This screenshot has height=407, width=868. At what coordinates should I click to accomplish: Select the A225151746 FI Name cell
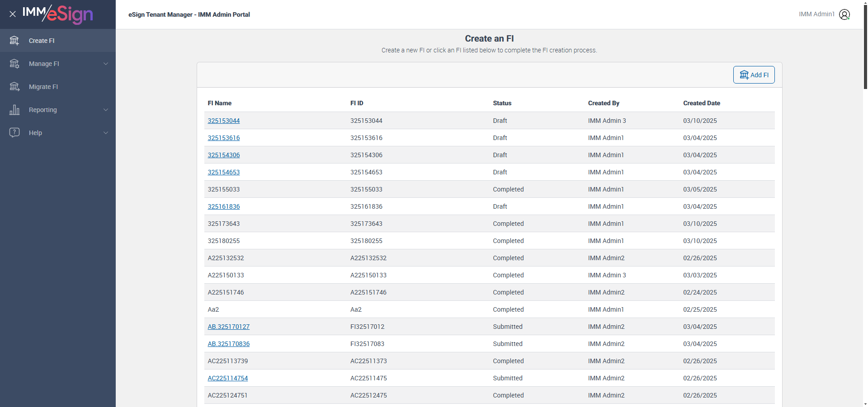click(226, 292)
